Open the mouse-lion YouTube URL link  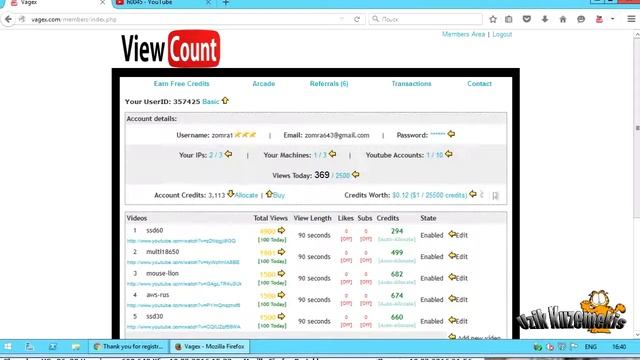(184, 284)
